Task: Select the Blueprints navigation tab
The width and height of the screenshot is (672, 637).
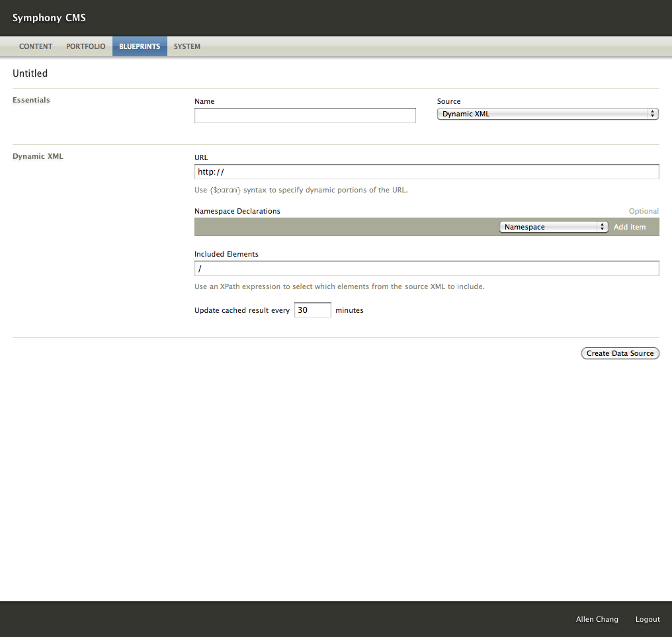Action: pyautogui.click(x=140, y=47)
